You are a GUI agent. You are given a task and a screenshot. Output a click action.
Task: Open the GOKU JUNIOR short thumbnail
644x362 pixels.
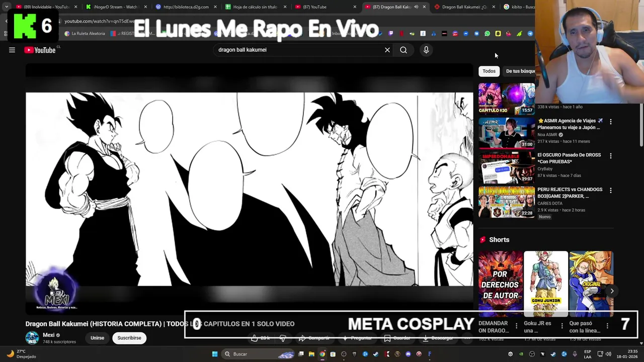(546, 284)
